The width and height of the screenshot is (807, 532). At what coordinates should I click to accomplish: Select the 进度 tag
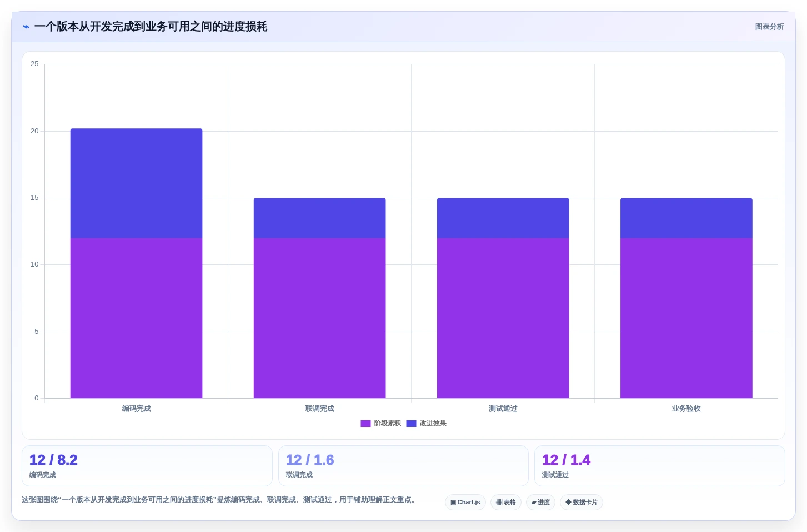click(540, 502)
